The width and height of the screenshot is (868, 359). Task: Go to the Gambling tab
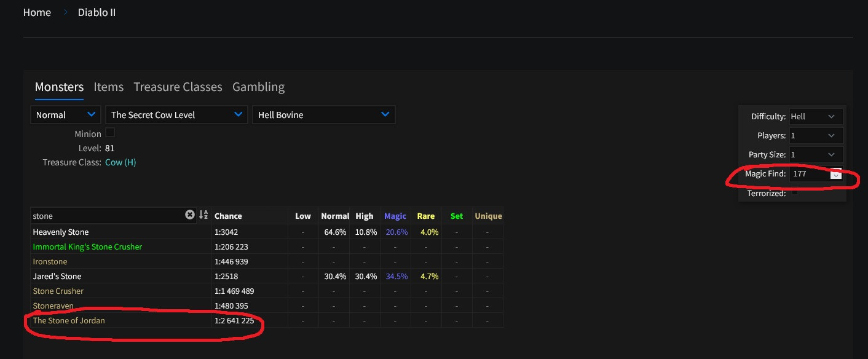(258, 87)
